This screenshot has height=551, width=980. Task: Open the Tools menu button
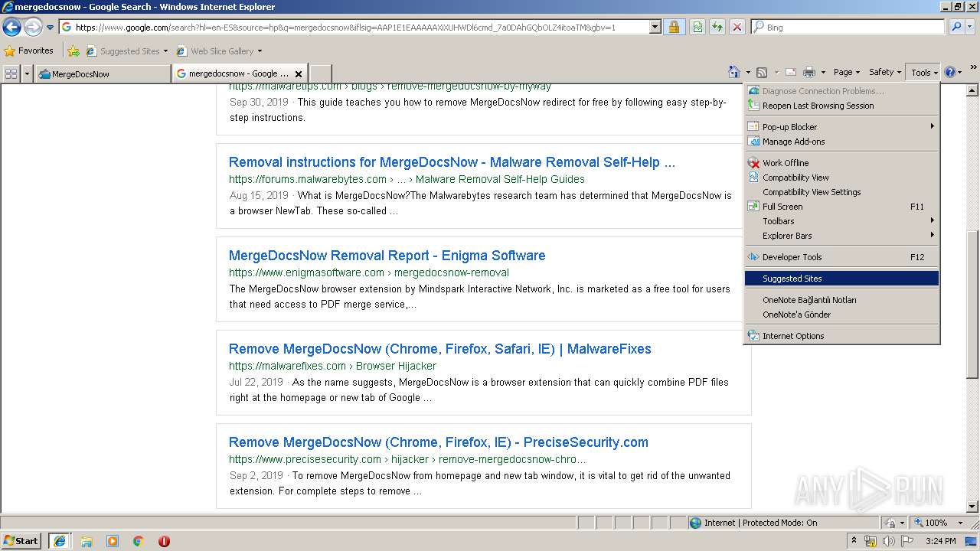coord(924,72)
